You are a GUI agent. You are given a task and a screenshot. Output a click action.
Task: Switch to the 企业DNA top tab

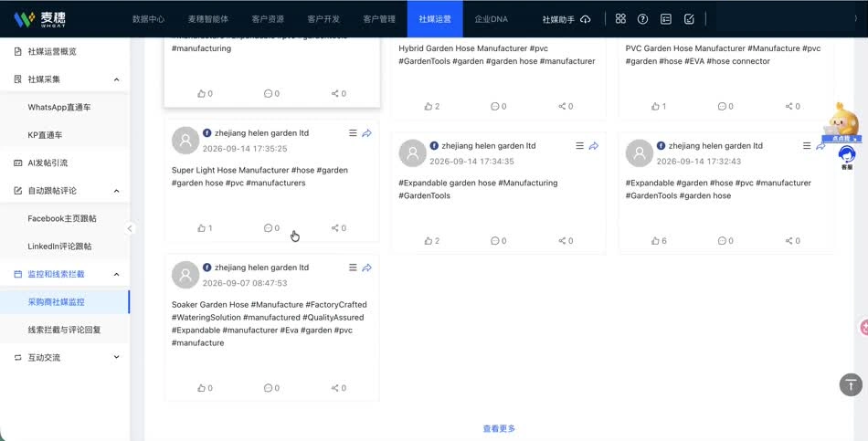coord(491,19)
